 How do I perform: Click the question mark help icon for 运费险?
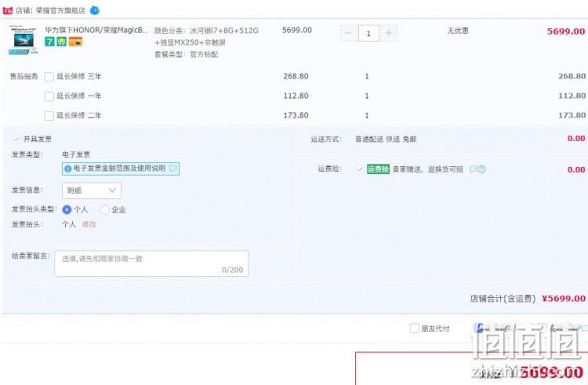click(x=481, y=169)
